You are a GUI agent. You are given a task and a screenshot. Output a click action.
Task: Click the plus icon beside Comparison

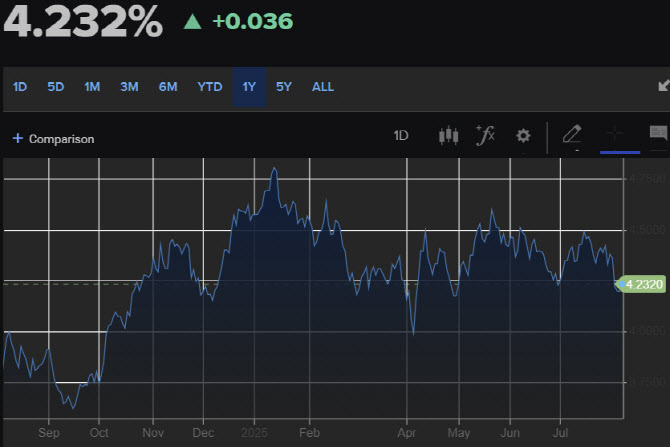[x=18, y=138]
